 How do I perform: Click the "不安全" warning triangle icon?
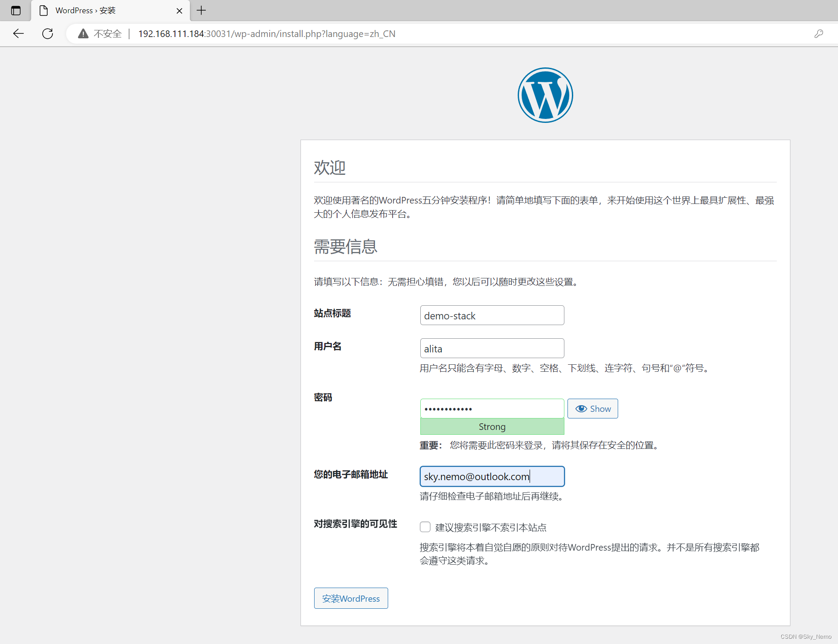(x=83, y=33)
